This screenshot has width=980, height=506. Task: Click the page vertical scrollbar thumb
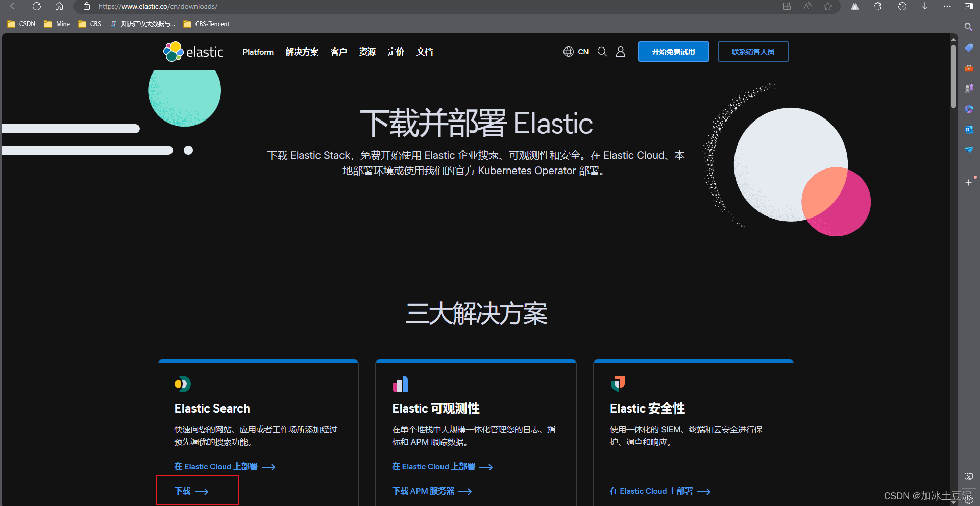[953, 77]
